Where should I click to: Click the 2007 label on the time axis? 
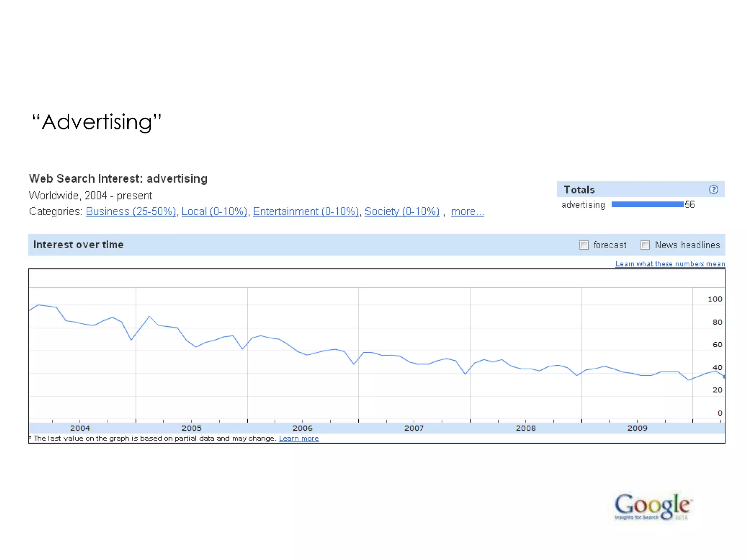tap(414, 428)
